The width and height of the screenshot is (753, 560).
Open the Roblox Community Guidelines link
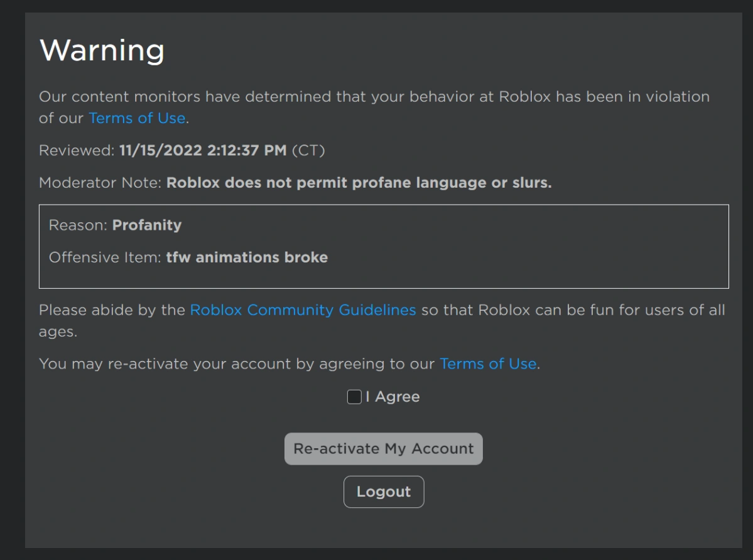point(303,310)
